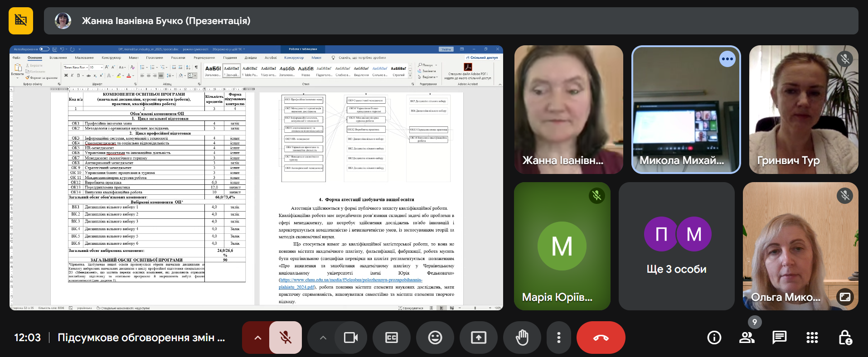Screen dimensions: 868x357
Task: Open options on Микола Михай... tile
Action: click(727, 59)
